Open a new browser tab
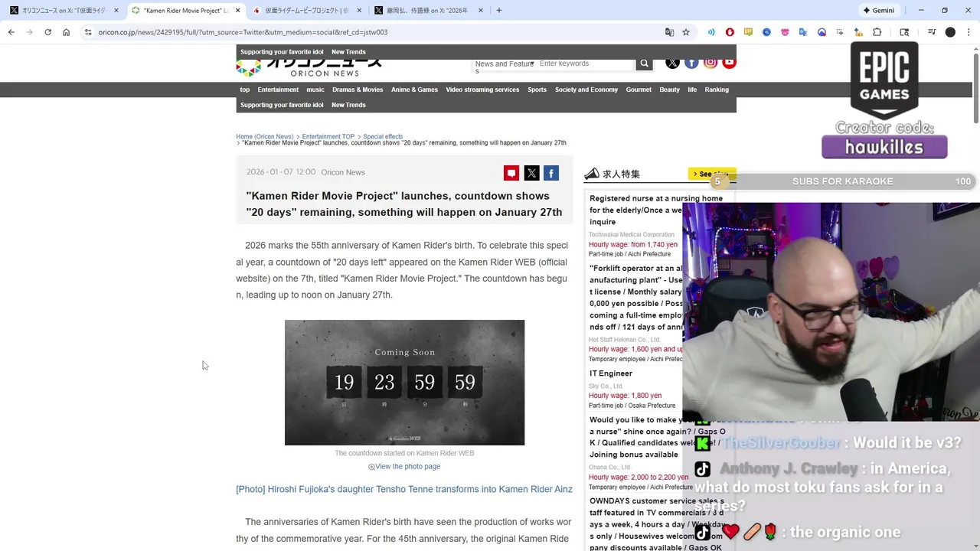Image resolution: width=980 pixels, height=551 pixels. pos(498,10)
